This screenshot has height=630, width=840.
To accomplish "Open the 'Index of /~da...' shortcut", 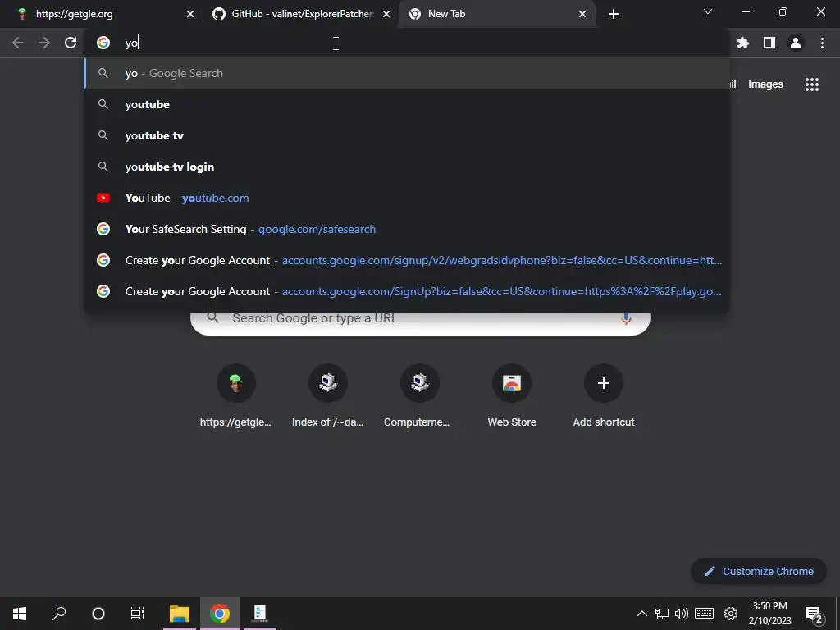I will click(x=328, y=396).
